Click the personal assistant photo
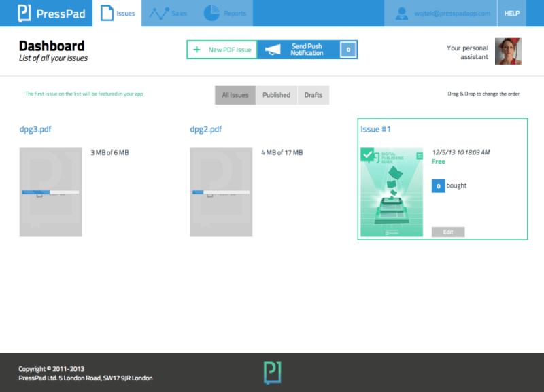The image size is (544, 392). [x=507, y=51]
